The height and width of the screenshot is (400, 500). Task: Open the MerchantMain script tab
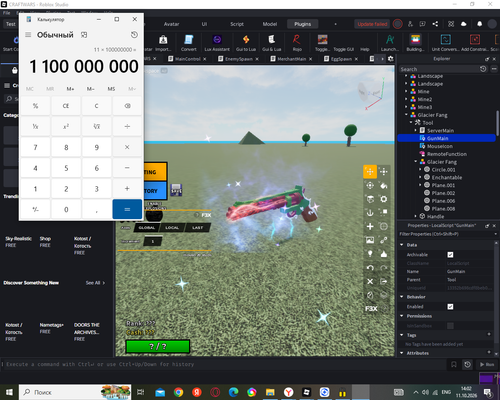point(291,59)
